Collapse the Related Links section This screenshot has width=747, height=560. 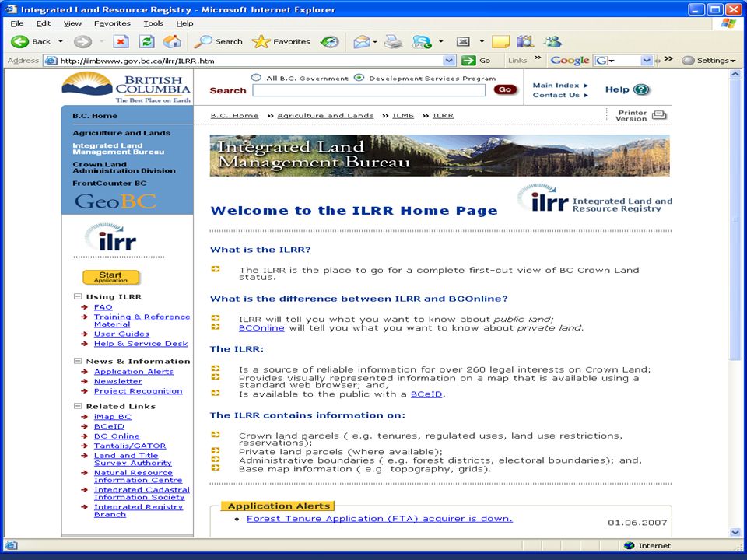coord(78,406)
